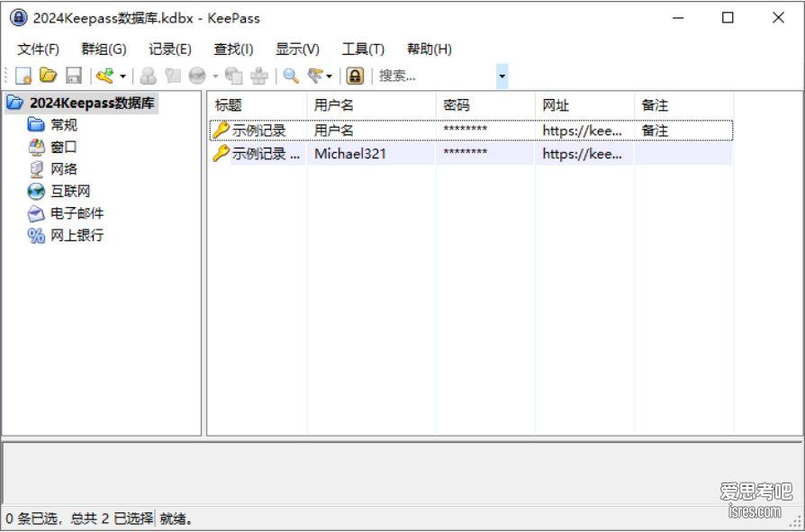This screenshot has height=532, width=805.
Task: Click the Perform auto-type toolbar icon
Action: pyautogui.click(x=259, y=76)
